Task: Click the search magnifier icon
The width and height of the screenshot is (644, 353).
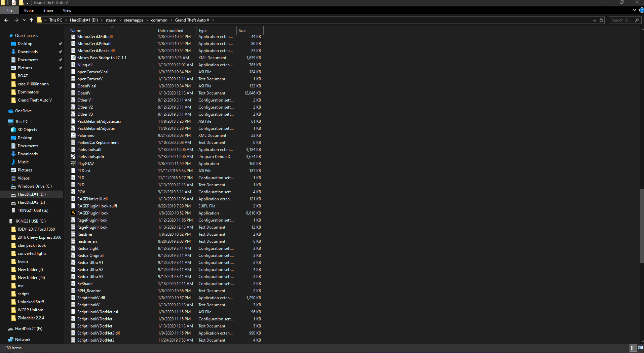Action: [637, 20]
